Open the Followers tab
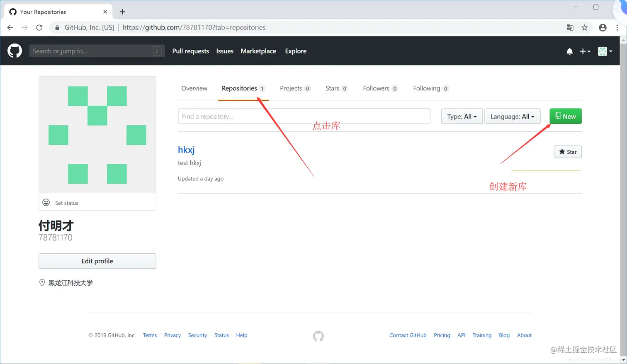The height and width of the screenshot is (364, 627). [x=380, y=88]
